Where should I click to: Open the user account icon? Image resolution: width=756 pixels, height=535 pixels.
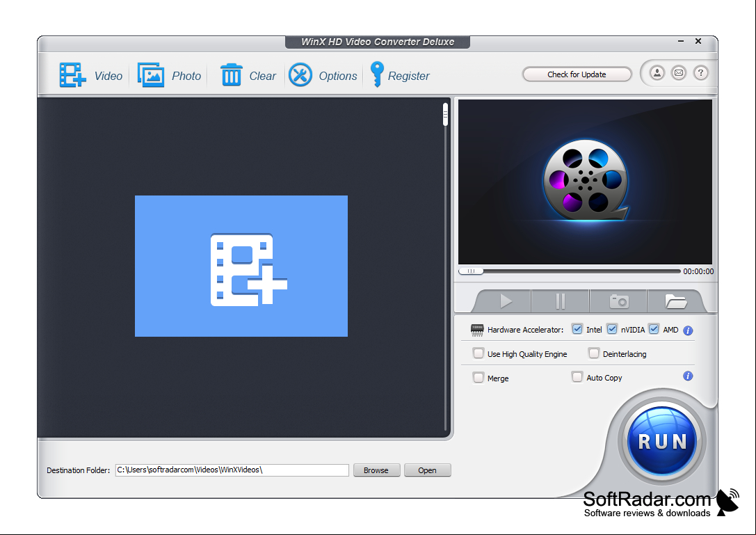tap(657, 73)
